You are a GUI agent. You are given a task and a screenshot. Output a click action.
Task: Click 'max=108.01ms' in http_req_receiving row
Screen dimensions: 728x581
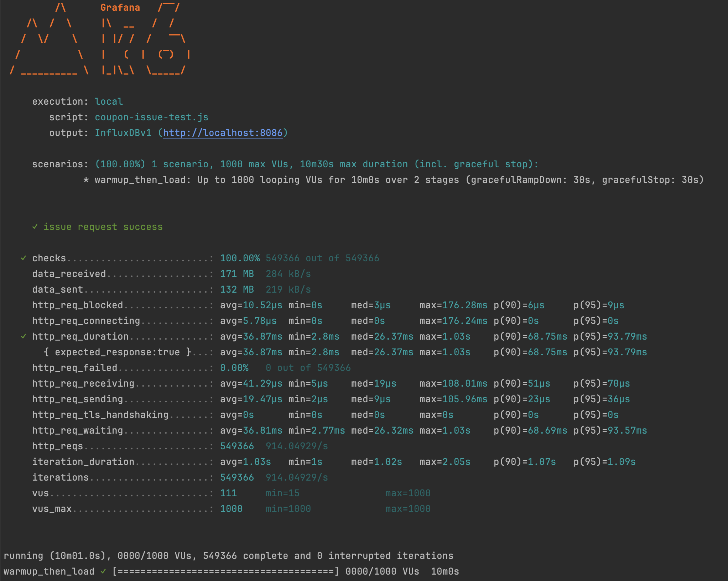pos(453,383)
